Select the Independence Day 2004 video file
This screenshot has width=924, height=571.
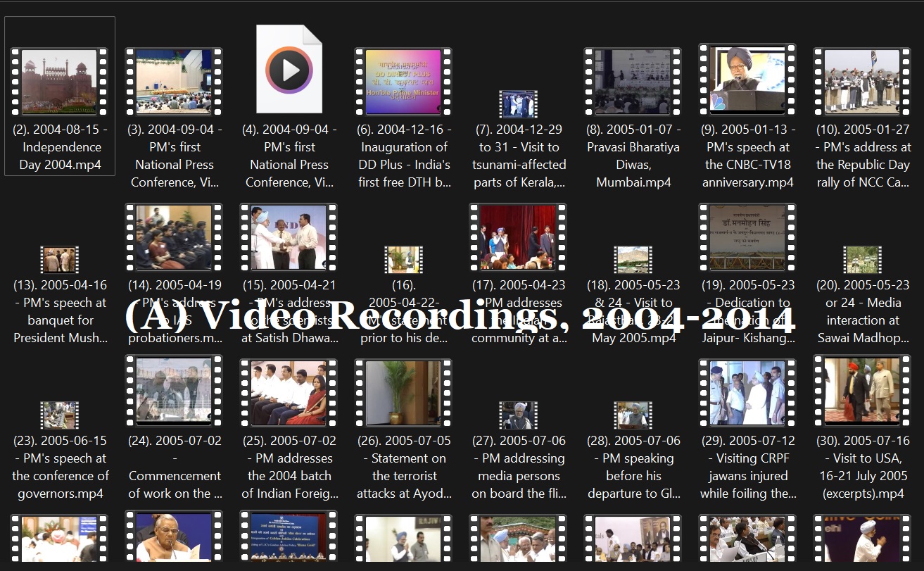[x=60, y=82]
